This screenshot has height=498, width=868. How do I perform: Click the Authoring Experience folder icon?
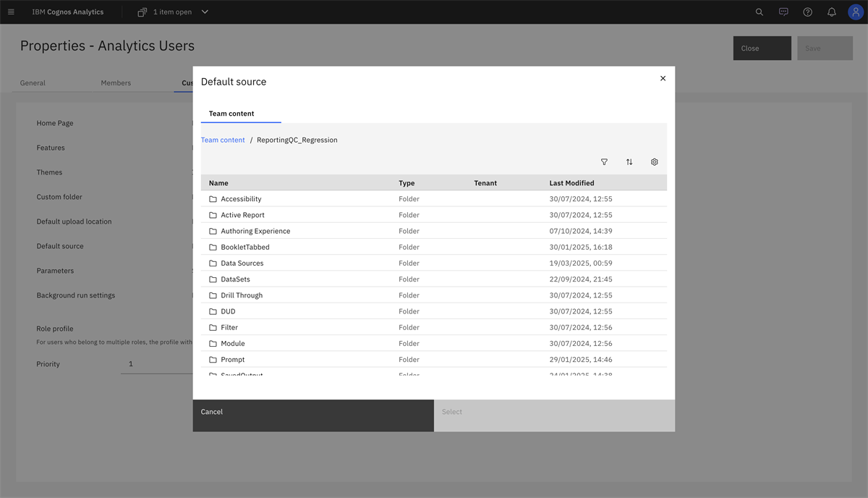[x=213, y=231]
